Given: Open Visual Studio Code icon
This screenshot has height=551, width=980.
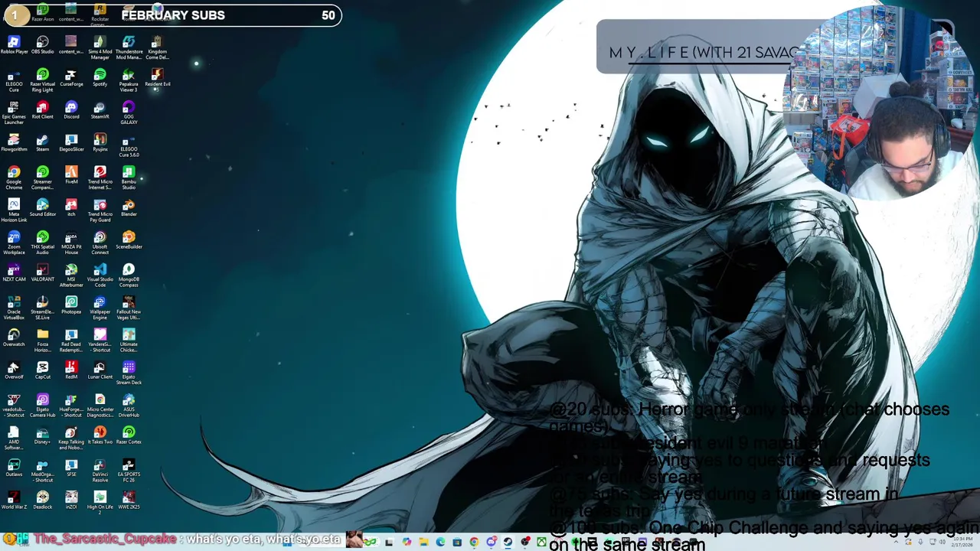Looking at the screenshot, I should pyautogui.click(x=100, y=275).
